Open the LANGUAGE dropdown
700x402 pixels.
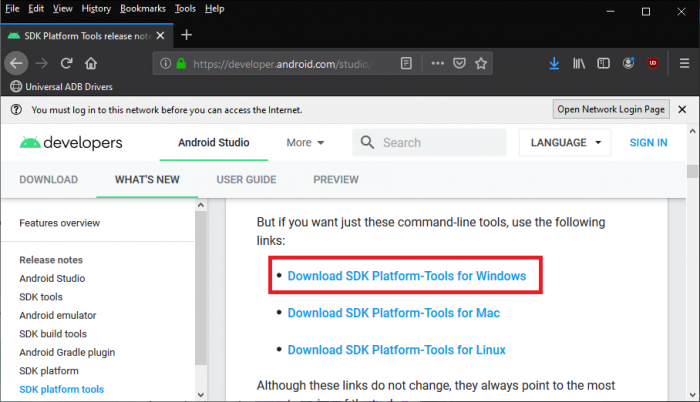tap(565, 142)
